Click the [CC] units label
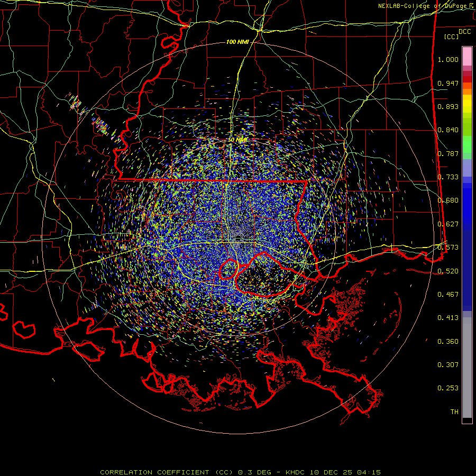Image resolution: width=476 pixels, height=476 pixels. click(451, 36)
